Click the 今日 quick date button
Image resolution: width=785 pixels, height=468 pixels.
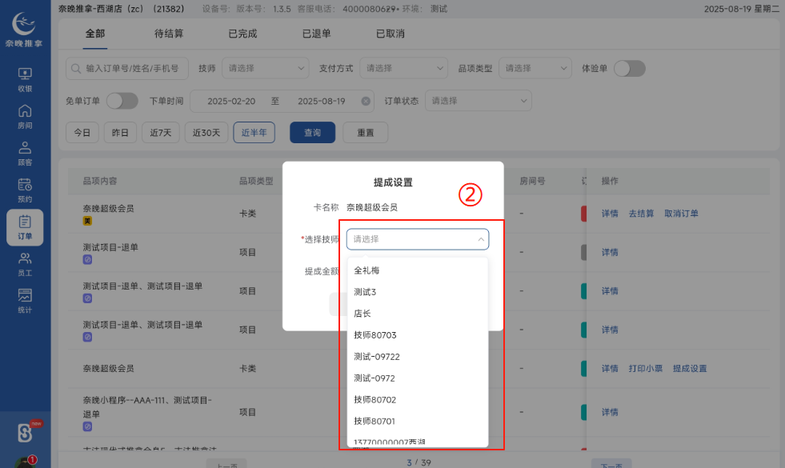pos(82,133)
